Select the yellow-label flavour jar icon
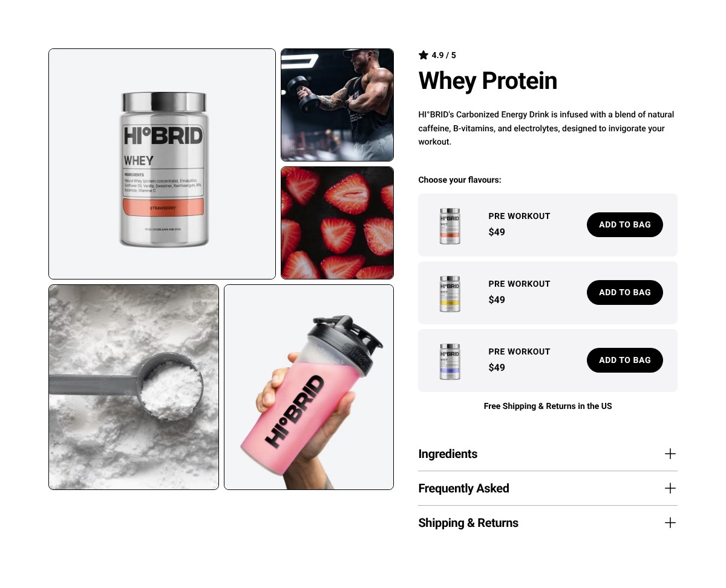Viewport: 726px width, 588px height. (450, 293)
